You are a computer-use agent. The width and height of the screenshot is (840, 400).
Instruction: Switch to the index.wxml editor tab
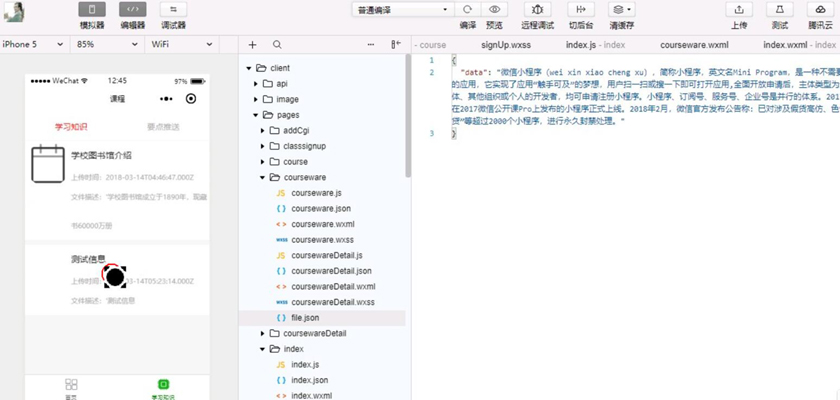coord(799,45)
